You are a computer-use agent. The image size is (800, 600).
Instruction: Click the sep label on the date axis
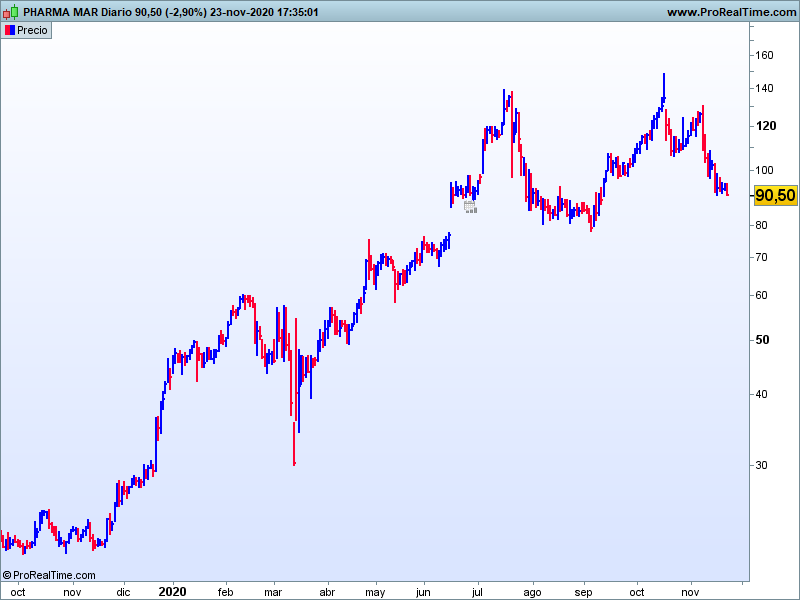(x=584, y=592)
